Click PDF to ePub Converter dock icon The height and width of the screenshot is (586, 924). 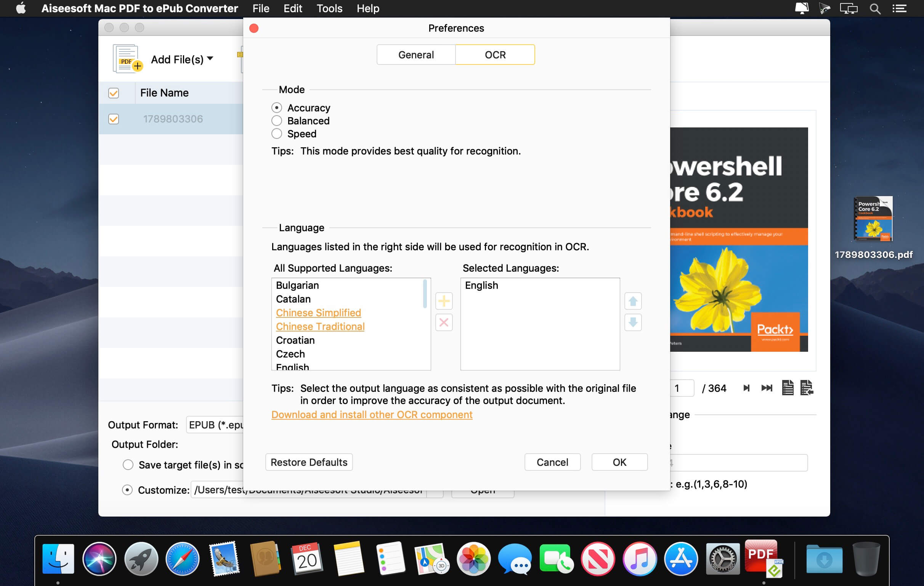tap(764, 559)
